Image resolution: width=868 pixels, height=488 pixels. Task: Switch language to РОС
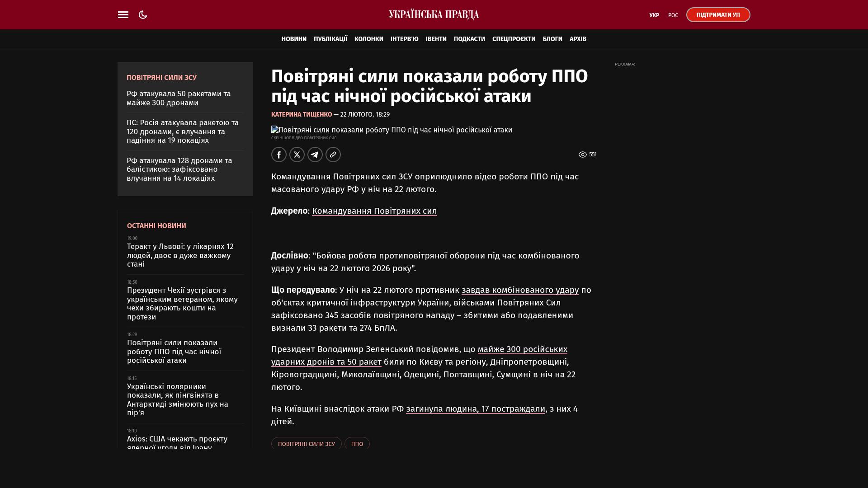(x=673, y=15)
